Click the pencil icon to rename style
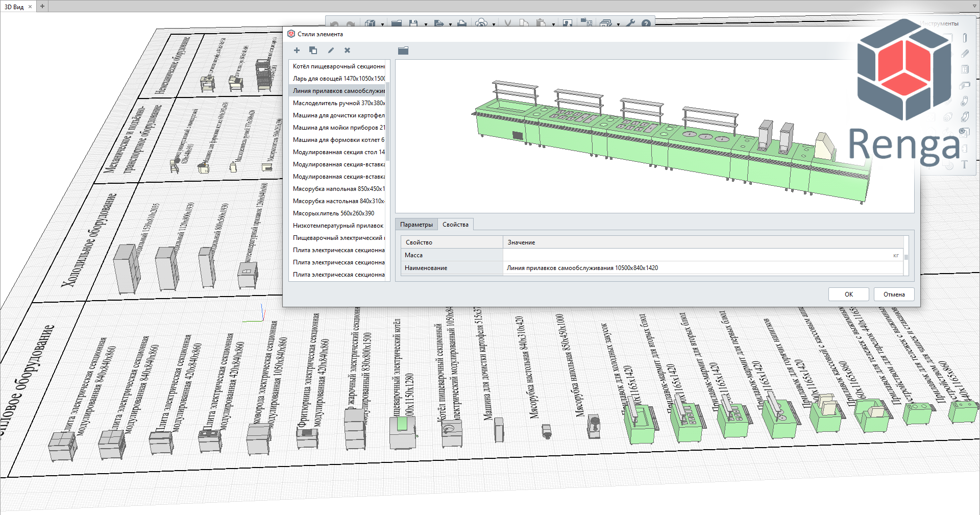This screenshot has height=515, width=980. coord(331,50)
